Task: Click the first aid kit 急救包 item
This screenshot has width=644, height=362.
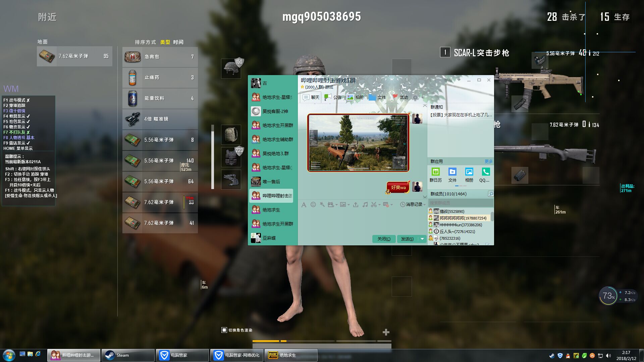Action: tap(160, 57)
